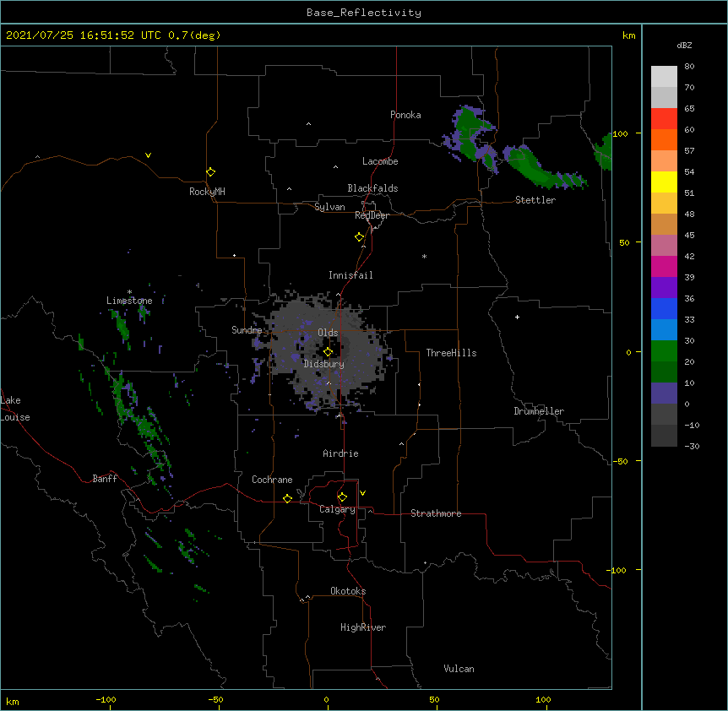728x711 pixels.
Task: Select the yellow 51-54 dBZ legend swatch
Action: pyautogui.click(x=664, y=182)
